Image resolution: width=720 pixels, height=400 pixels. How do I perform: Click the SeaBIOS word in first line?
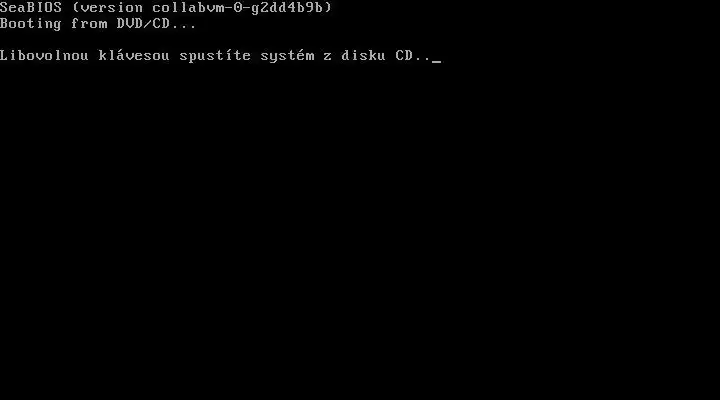tap(31, 7)
